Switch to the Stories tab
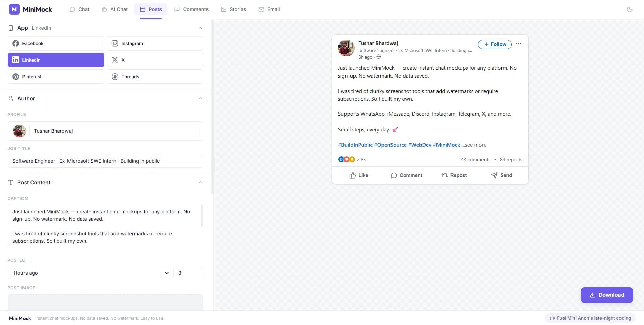 click(x=233, y=9)
